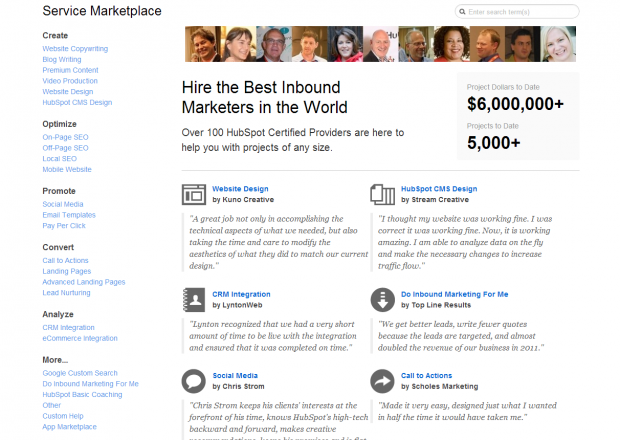Viewport: 620px width, 440px height.
Task: Open the Video Production link
Action: pos(70,81)
